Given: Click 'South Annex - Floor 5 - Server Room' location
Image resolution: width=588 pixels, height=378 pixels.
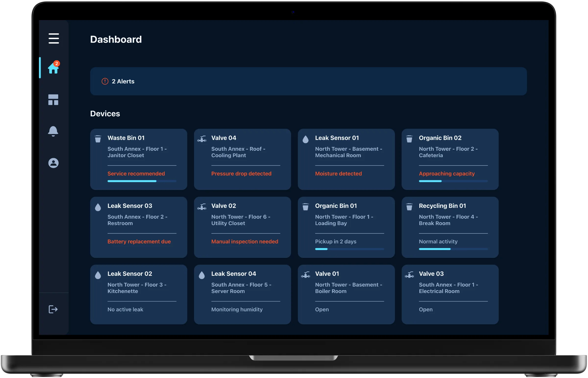Looking at the screenshot, I should point(241,288).
